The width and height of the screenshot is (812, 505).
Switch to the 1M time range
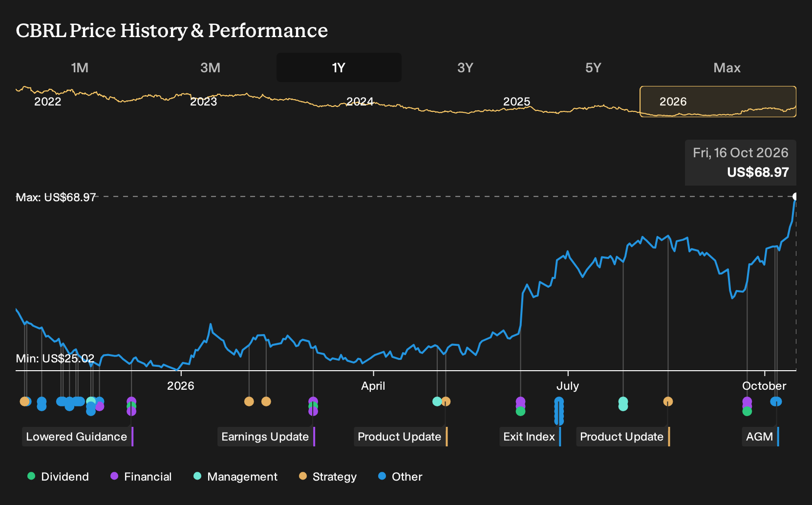click(x=80, y=67)
